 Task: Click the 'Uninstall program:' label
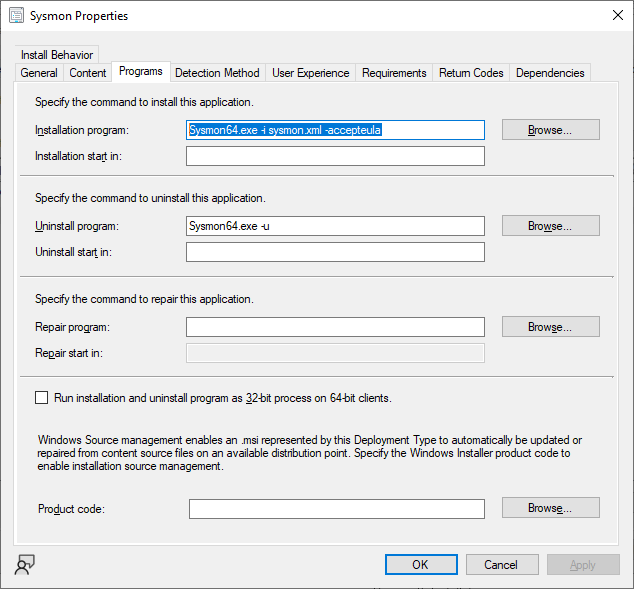77,226
